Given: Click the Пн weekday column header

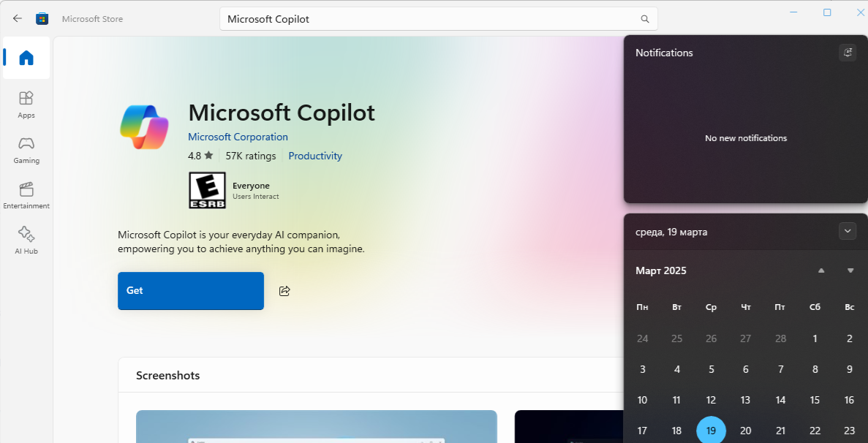Looking at the screenshot, I should 642,307.
